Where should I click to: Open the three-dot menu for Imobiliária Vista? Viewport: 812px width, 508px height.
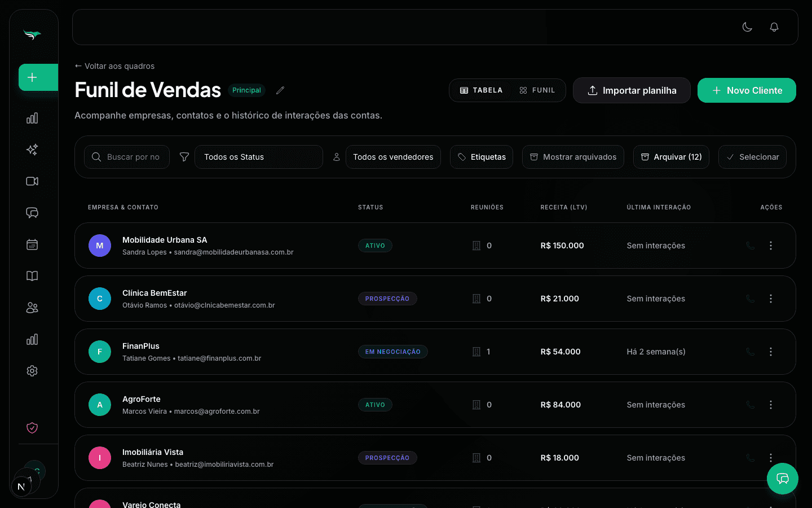click(771, 458)
